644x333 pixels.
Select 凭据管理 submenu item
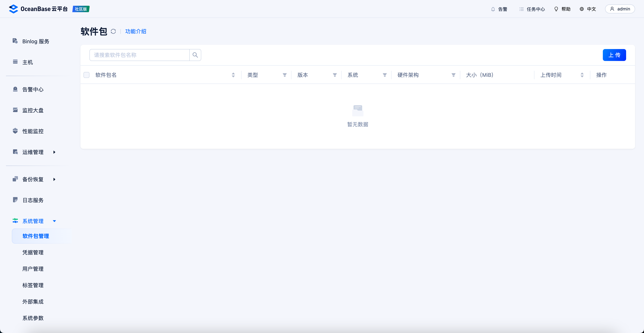pyautogui.click(x=33, y=252)
